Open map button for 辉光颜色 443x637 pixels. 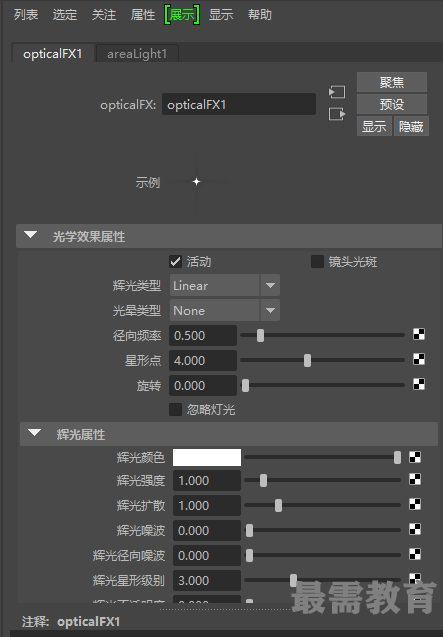[x=415, y=457]
